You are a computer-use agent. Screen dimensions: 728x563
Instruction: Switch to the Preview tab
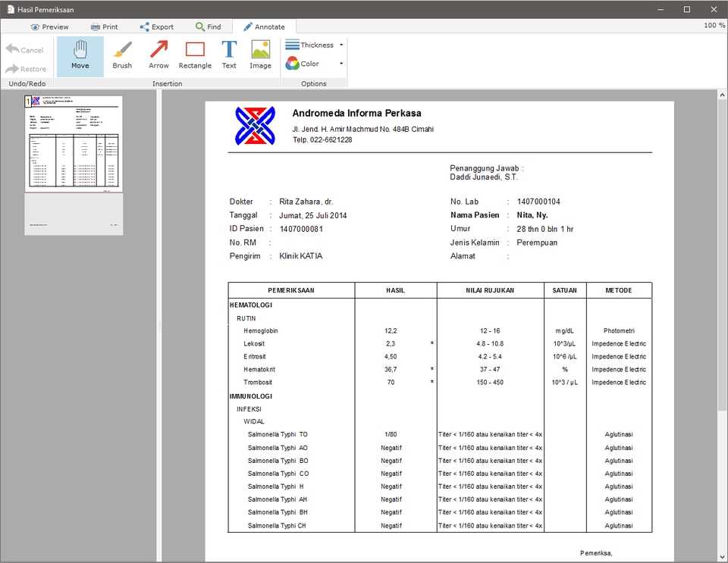click(50, 27)
